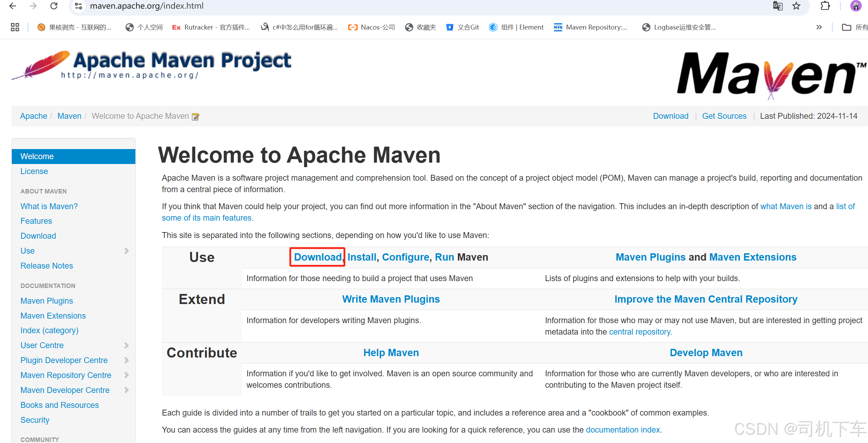Show more bookmarks with overflow chevron
868x443 pixels.
pyautogui.click(x=819, y=27)
